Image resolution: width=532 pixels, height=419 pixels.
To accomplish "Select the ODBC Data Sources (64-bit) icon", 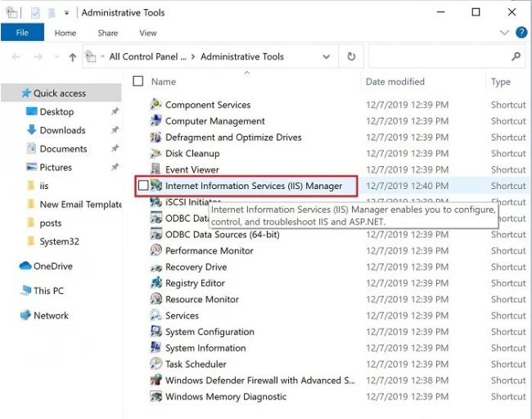I will pos(156,234).
